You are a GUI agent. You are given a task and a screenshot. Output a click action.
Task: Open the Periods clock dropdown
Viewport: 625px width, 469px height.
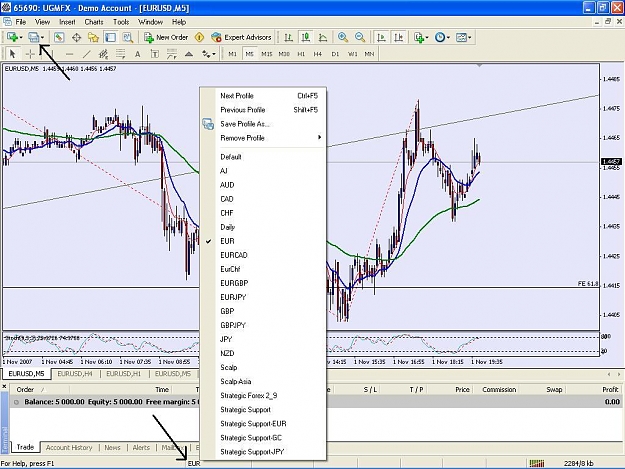[x=442, y=37]
